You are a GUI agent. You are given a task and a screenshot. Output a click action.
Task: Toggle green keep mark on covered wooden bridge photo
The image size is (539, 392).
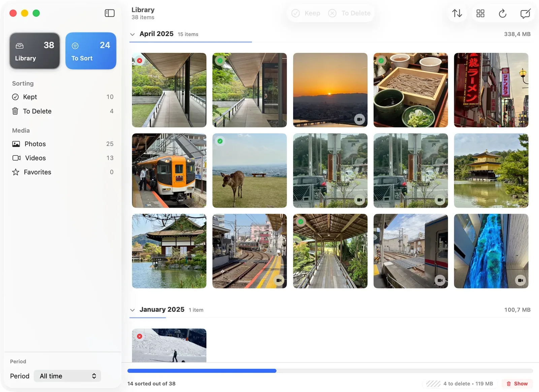300,222
